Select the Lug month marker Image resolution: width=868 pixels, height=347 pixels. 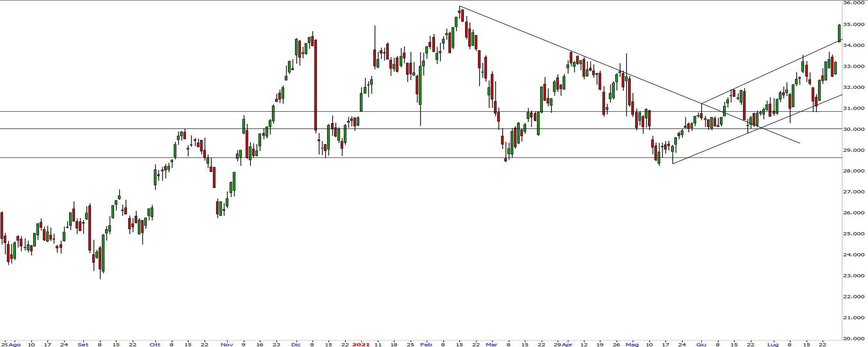773,345
